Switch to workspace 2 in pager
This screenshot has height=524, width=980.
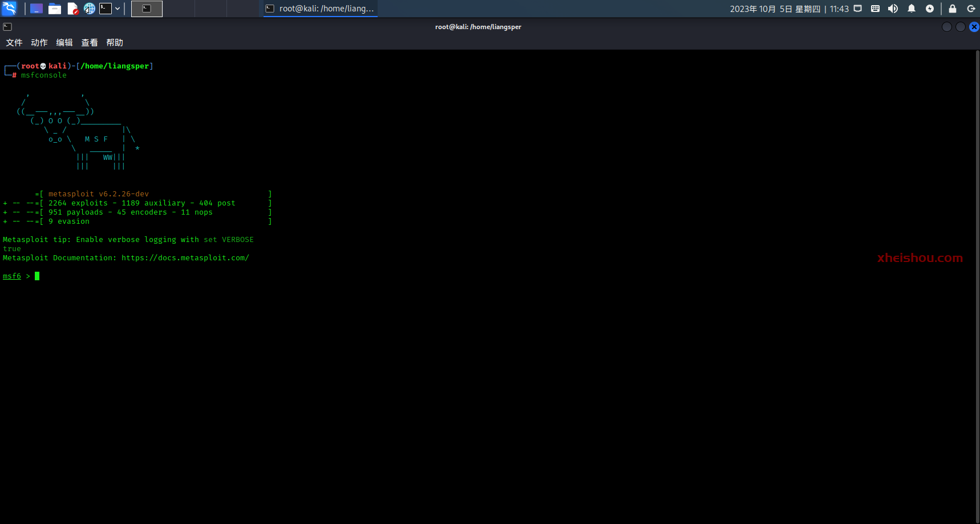(179, 9)
